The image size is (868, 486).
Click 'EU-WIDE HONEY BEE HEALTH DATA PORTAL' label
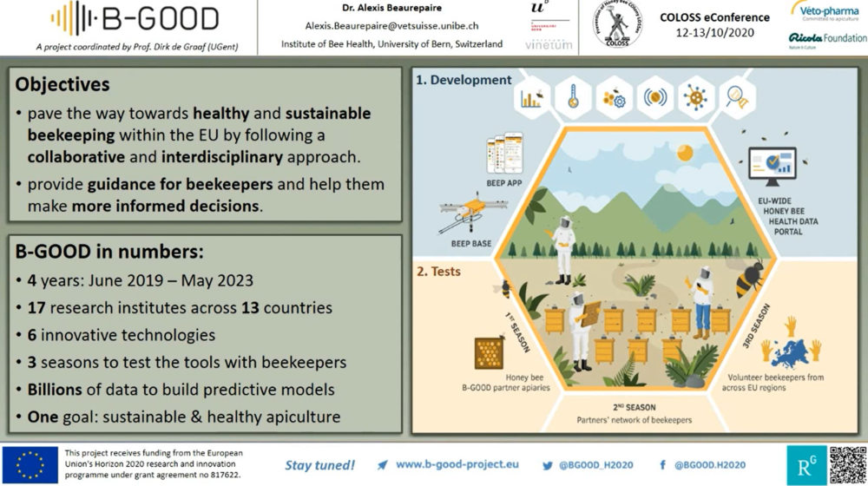tap(786, 216)
